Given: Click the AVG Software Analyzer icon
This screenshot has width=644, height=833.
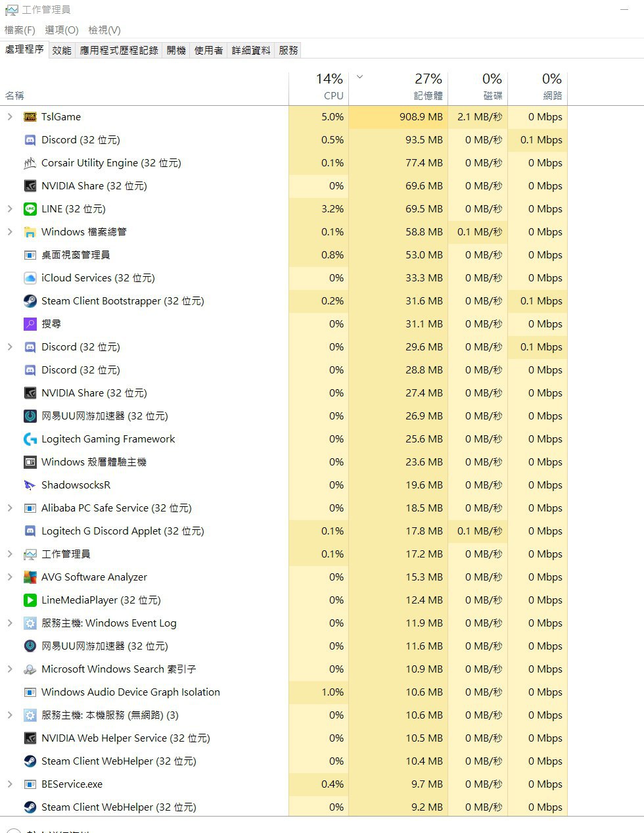Looking at the screenshot, I should 30,577.
